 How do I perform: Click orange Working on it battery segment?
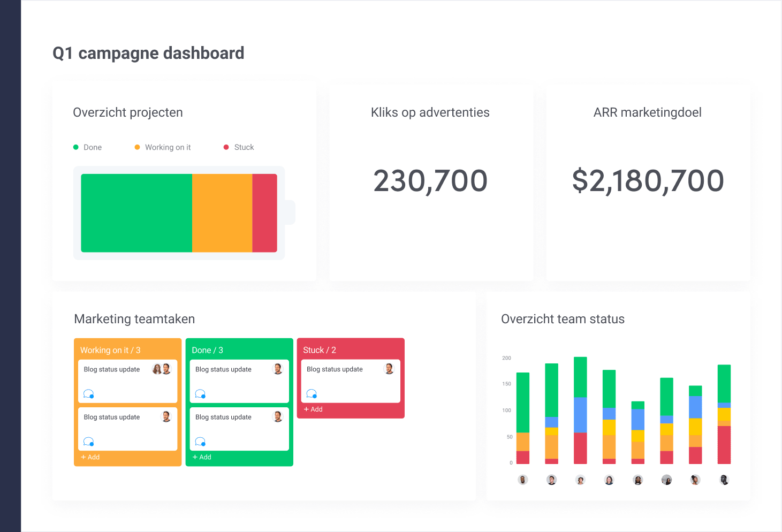tap(222, 213)
